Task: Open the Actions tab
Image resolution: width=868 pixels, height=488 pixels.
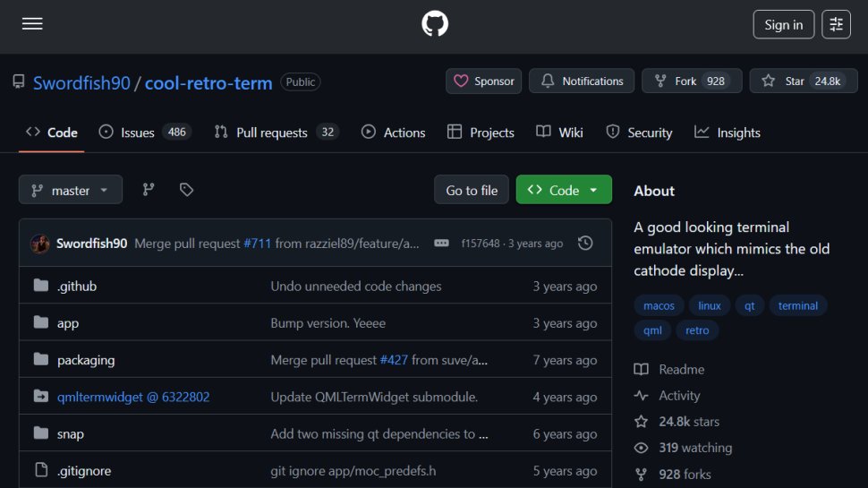Action: 393,133
